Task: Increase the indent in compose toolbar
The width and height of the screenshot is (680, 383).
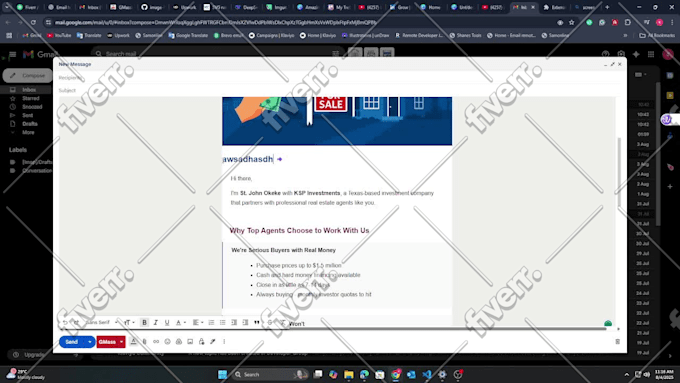Action: [245, 322]
